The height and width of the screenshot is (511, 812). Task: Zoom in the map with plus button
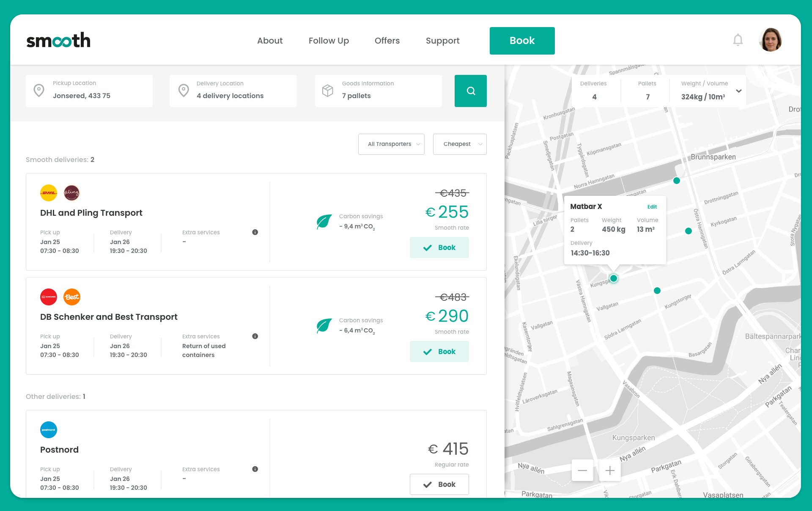[x=610, y=470]
